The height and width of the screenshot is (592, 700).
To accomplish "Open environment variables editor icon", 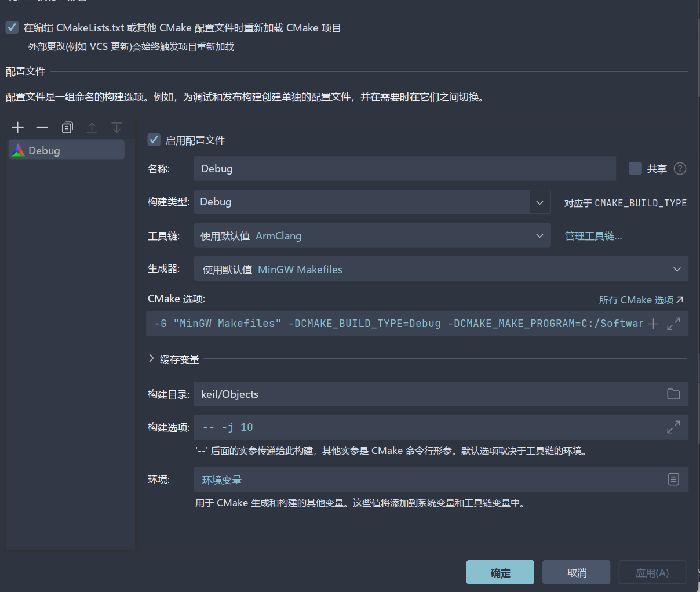I will point(673,480).
